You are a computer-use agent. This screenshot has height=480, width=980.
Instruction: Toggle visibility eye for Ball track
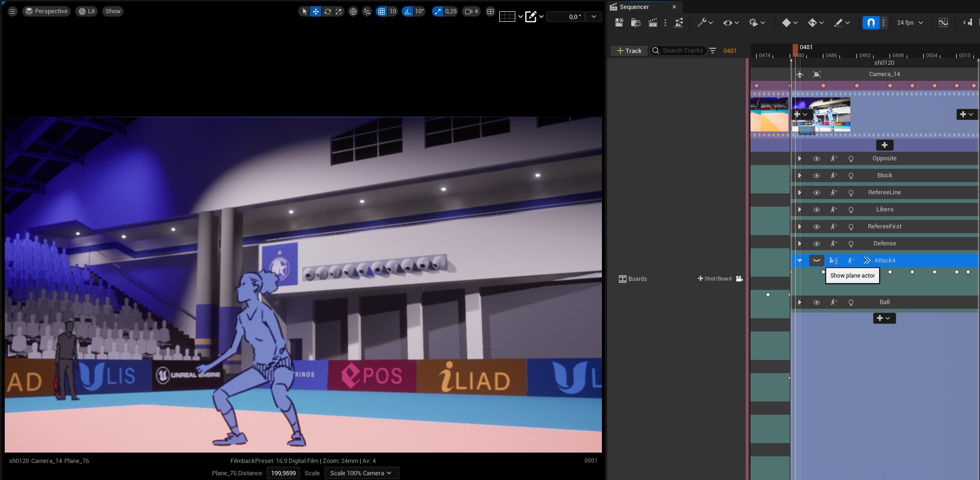tap(817, 302)
